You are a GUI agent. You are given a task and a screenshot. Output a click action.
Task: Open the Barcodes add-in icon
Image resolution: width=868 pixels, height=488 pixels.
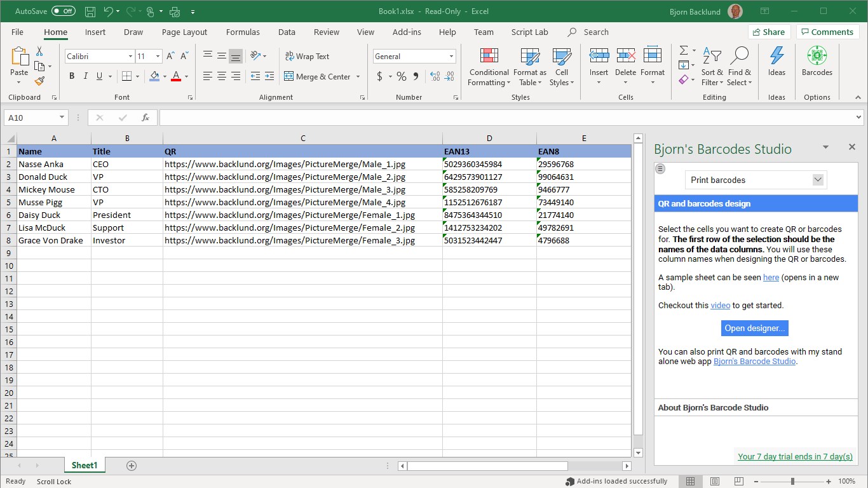coord(817,56)
